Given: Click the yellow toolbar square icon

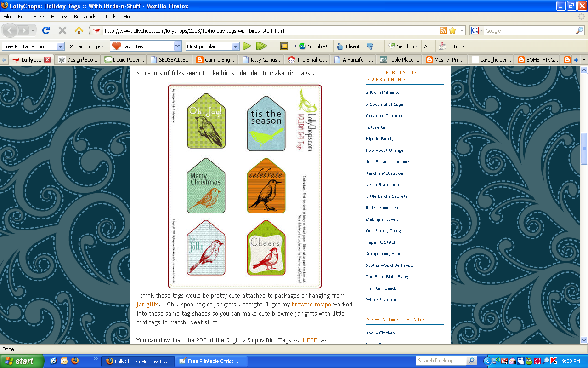Looking at the screenshot, I should (x=284, y=46).
